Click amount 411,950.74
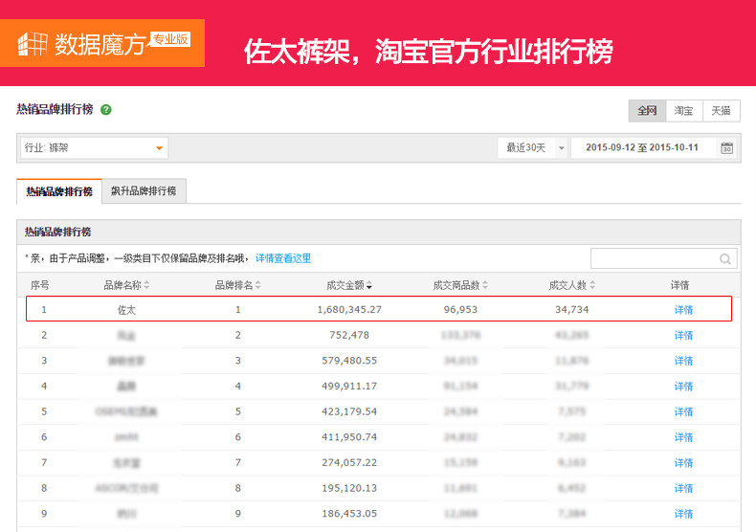 [349, 437]
